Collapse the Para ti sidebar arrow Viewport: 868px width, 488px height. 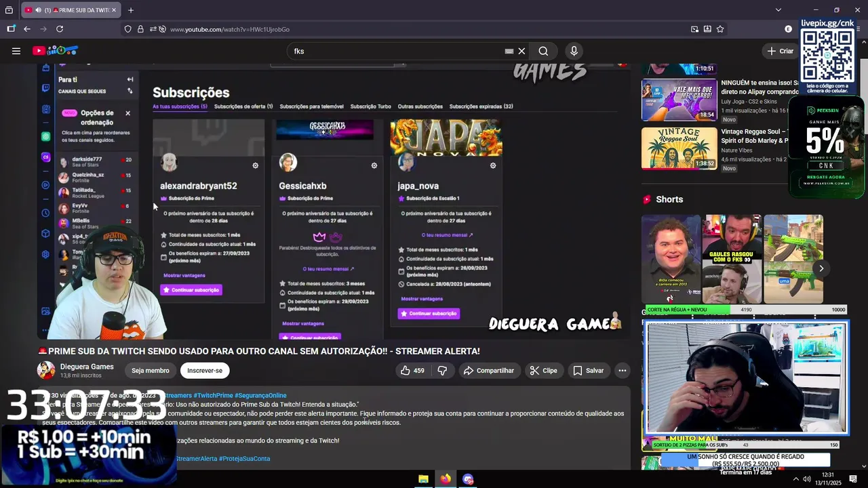point(130,79)
